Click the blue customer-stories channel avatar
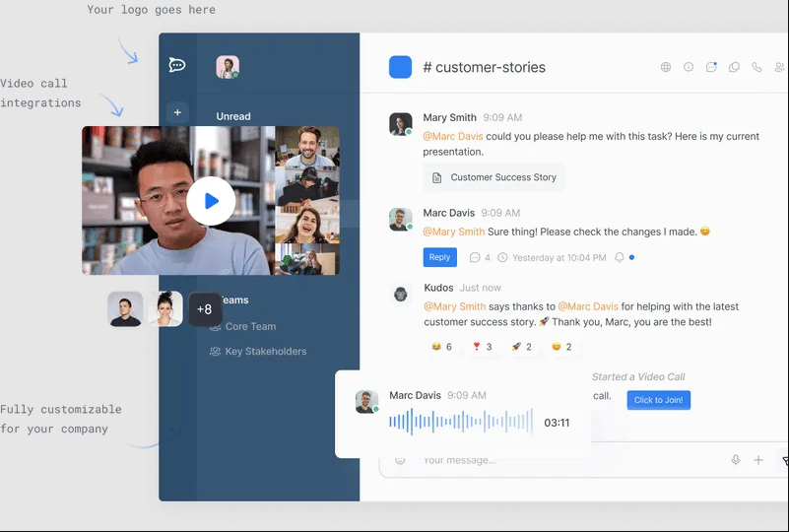The width and height of the screenshot is (789, 532). [400, 67]
